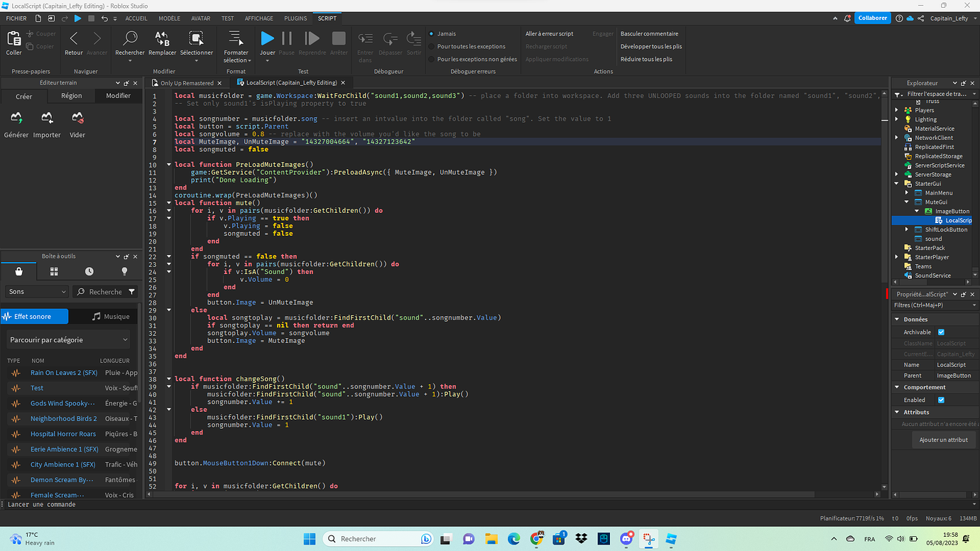Open Google Chrome from the taskbar
The width and height of the screenshot is (980, 551).
click(536, 539)
